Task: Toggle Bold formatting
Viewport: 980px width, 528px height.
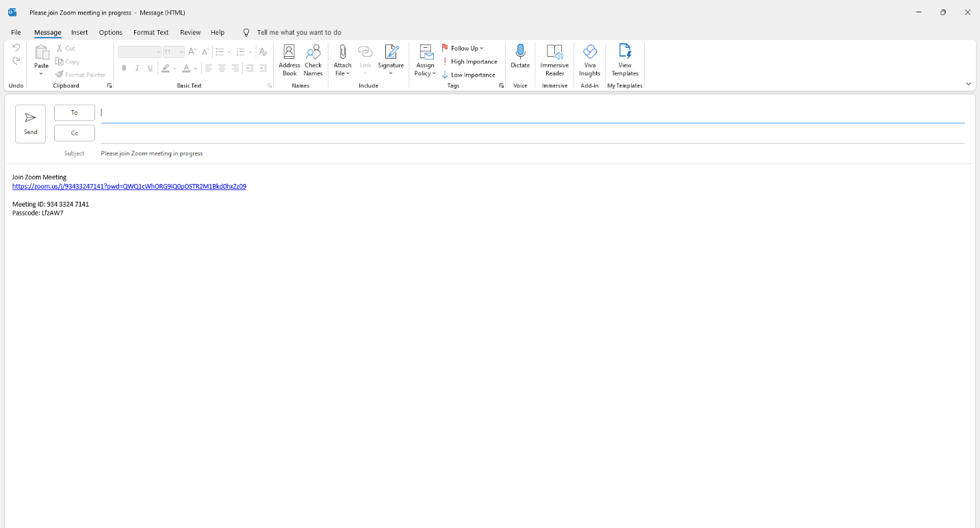Action: (x=124, y=68)
